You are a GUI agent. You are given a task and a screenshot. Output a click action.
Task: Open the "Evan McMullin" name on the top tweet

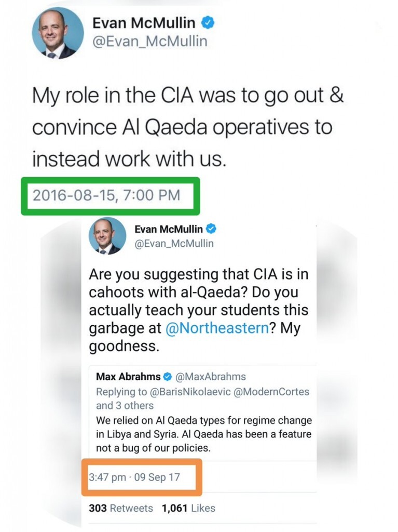[144, 23]
